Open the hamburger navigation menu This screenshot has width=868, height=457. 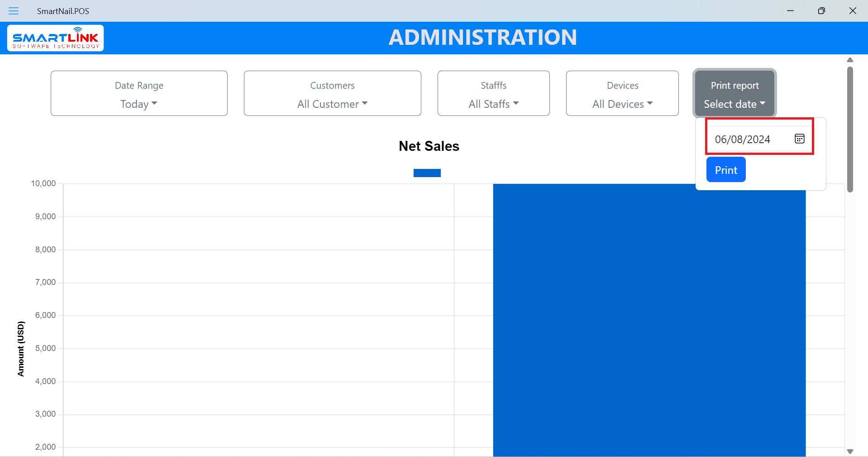point(14,11)
